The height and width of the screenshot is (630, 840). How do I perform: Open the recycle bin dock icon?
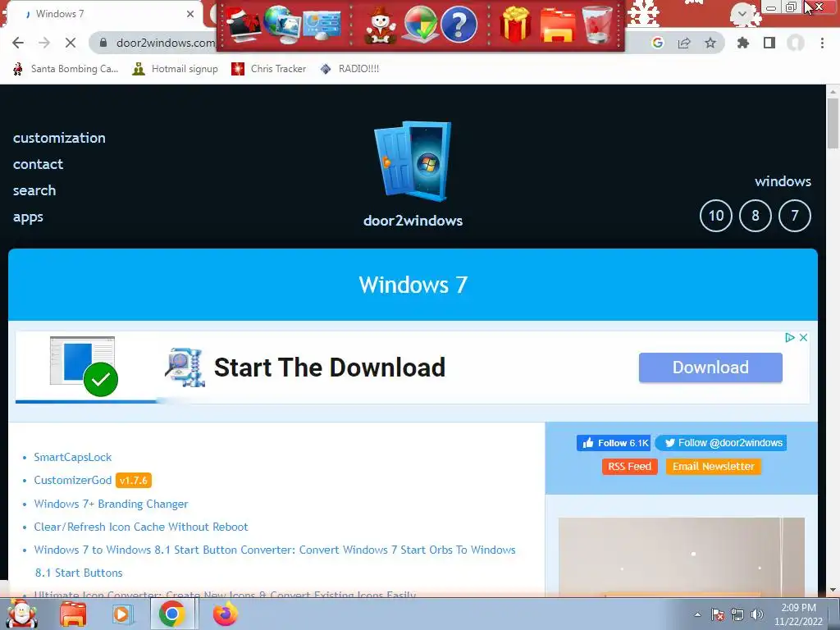(x=598, y=25)
